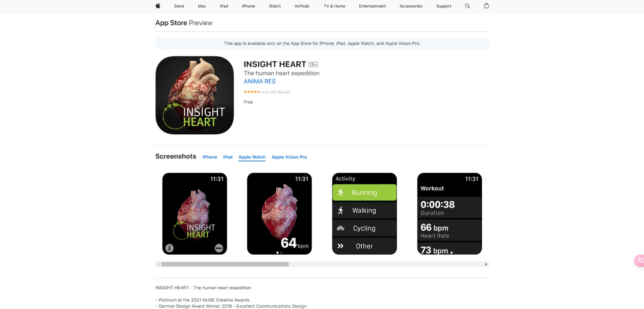Open the ANIMA RES developer link

260,82
